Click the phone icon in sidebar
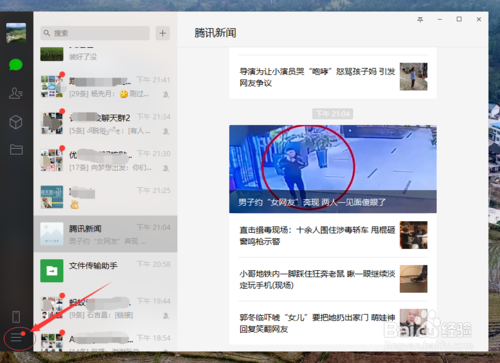Screen dimensions: 500x363 [x=16, y=317]
